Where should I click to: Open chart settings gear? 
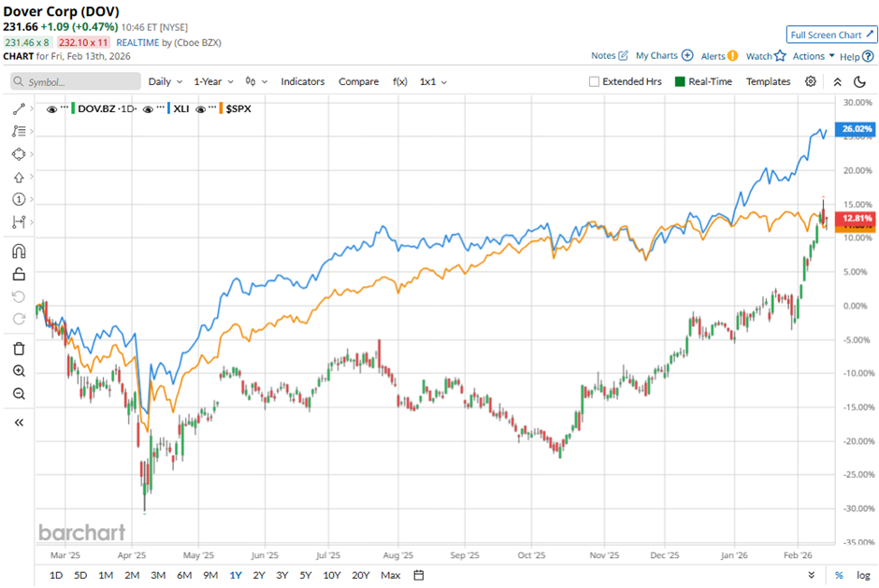[811, 82]
